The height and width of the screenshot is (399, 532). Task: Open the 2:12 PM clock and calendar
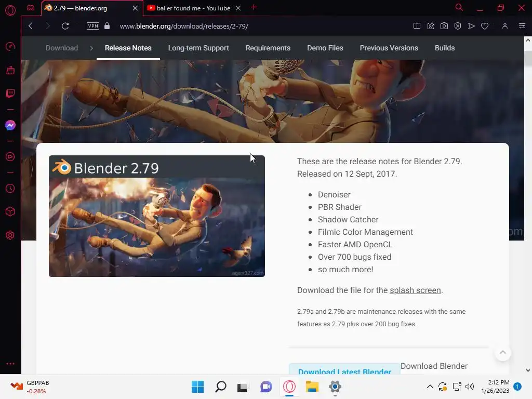(495, 387)
